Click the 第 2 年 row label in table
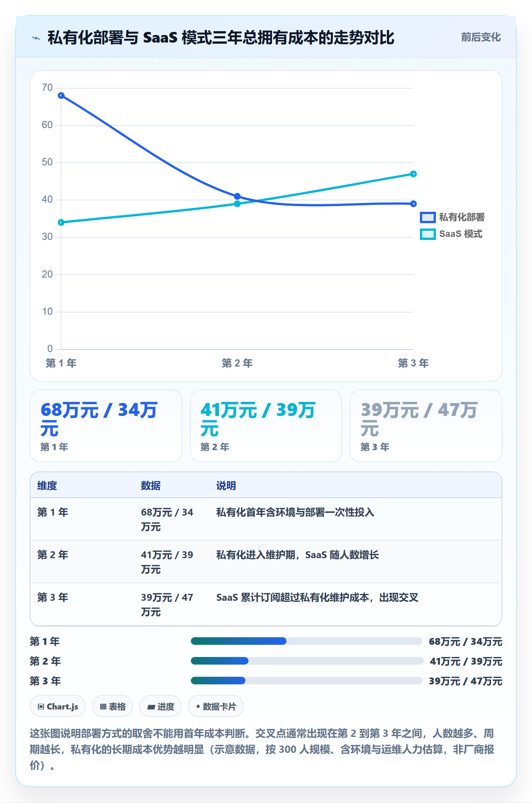This screenshot has width=532, height=803. (x=53, y=555)
